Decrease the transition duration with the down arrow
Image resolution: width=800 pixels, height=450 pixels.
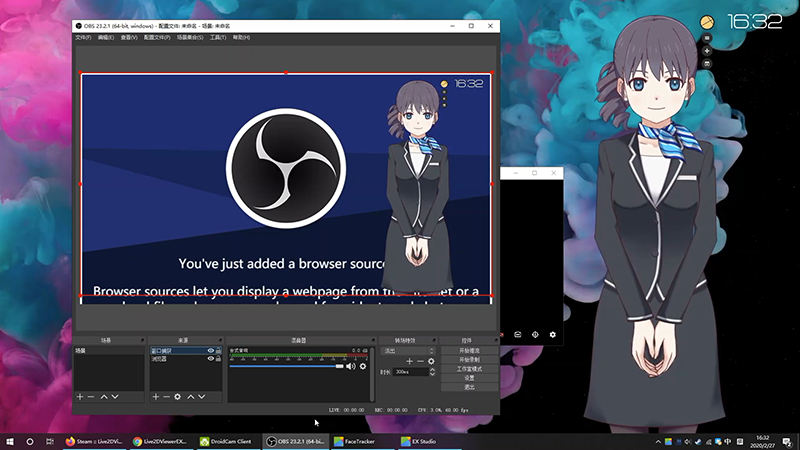[432, 374]
